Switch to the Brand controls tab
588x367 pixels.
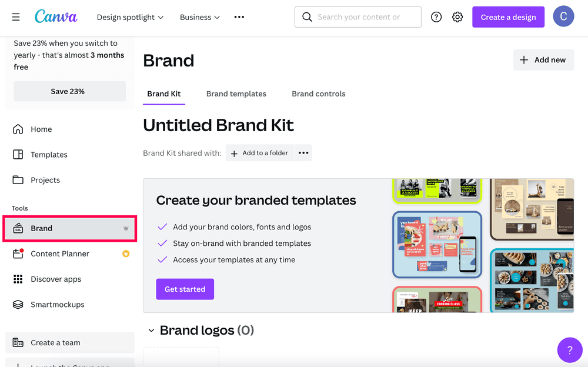pos(318,94)
